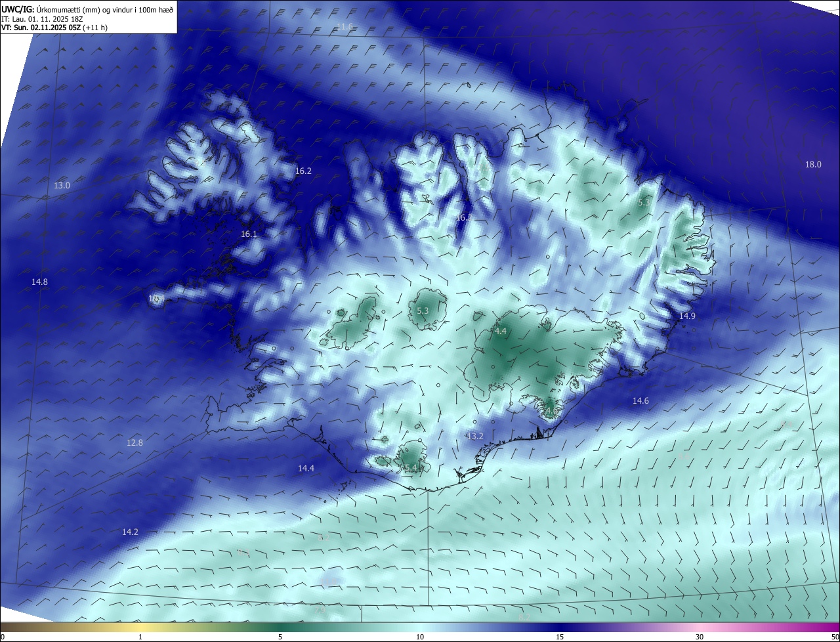Click the 18.0 value over the sea

(813, 165)
